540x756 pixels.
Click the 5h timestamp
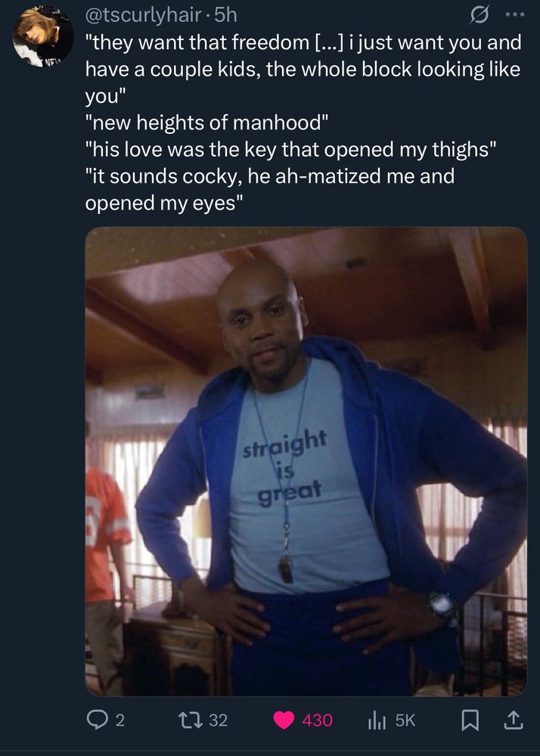(225, 15)
